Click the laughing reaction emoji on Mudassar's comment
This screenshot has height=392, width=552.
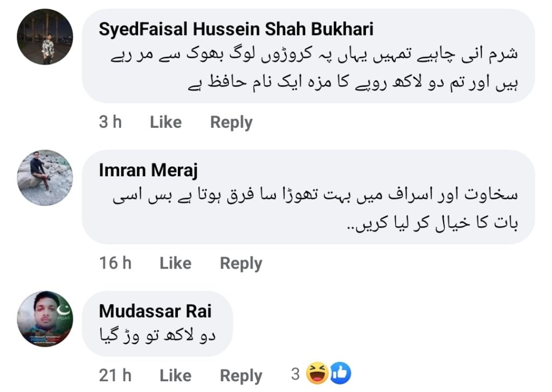coord(316,373)
